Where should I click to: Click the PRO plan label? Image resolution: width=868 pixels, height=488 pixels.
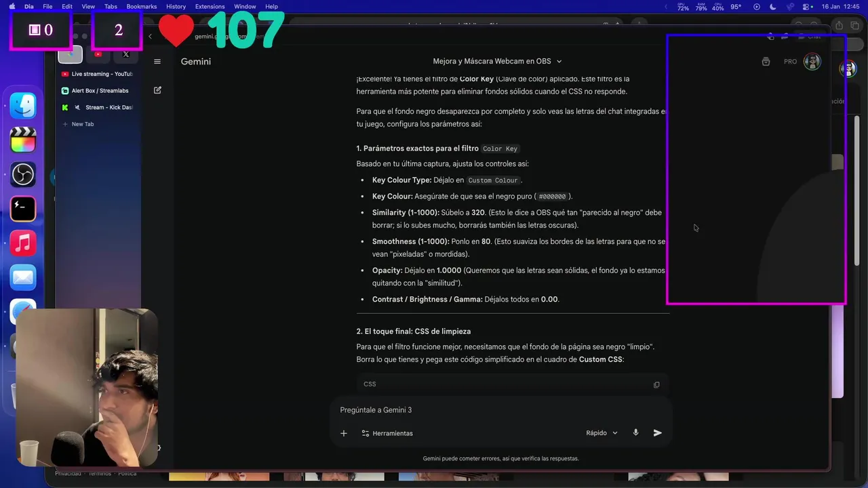coord(790,62)
